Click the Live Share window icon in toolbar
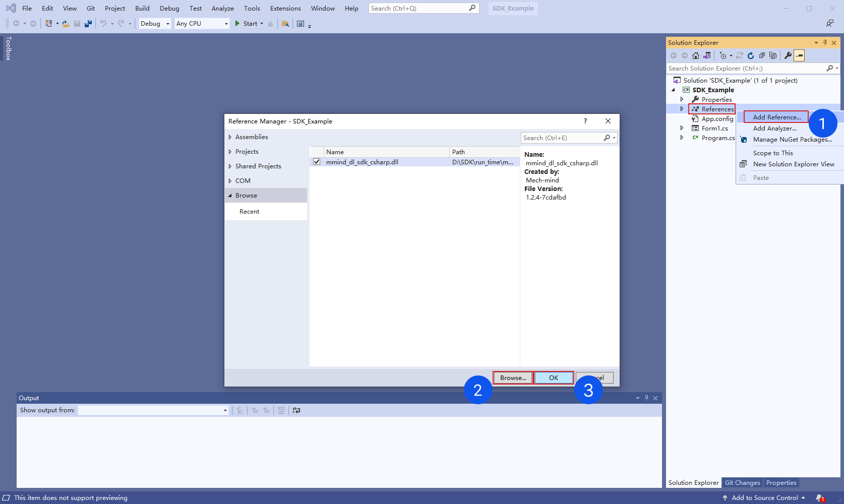 point(300,24)
